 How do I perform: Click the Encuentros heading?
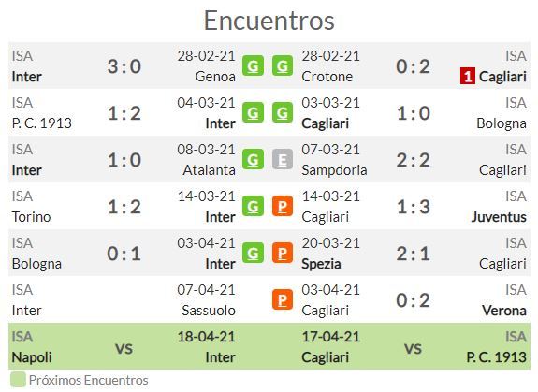pyautogui.click(x=269, y=21)
